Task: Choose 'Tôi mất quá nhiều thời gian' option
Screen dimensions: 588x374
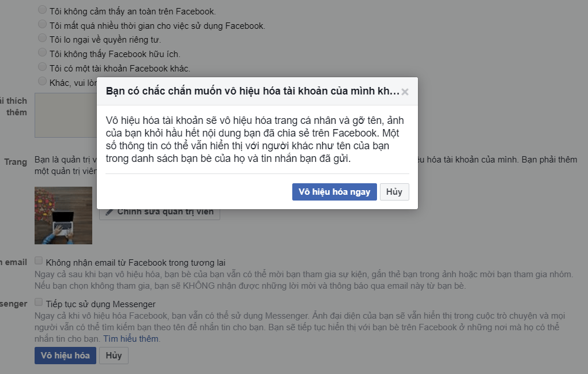Action: tap(42, 24)
